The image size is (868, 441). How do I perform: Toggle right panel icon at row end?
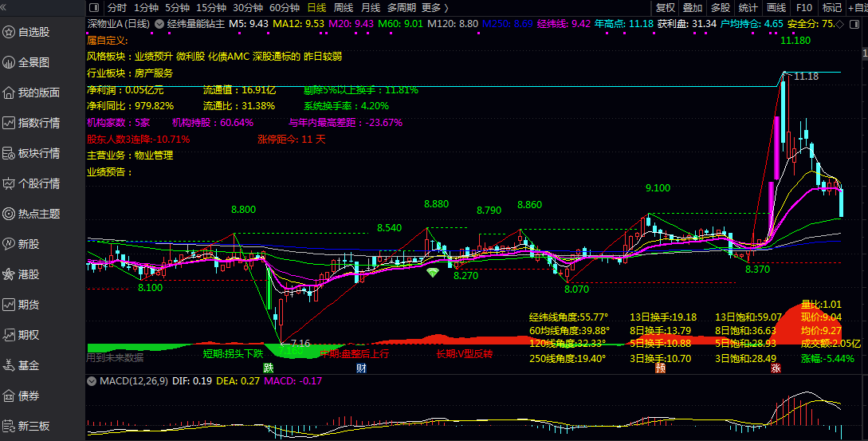click(x=853, y=24)
